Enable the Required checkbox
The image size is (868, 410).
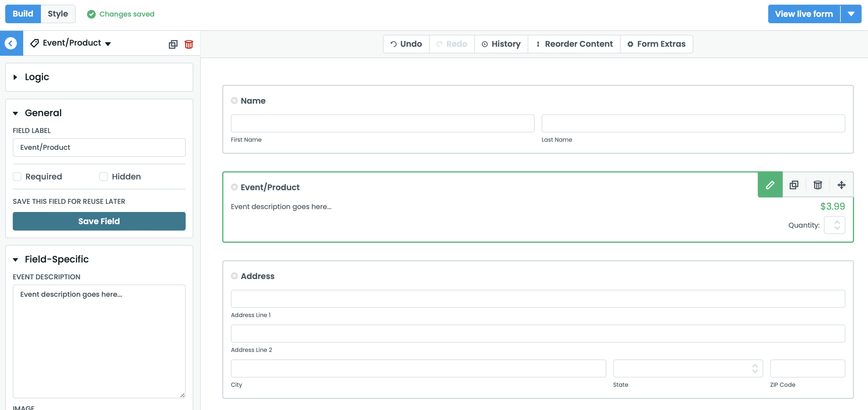coord(17,176)
